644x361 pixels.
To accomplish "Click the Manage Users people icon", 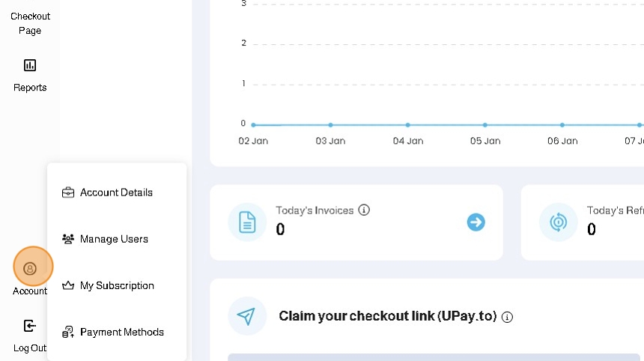I will 68,239.
